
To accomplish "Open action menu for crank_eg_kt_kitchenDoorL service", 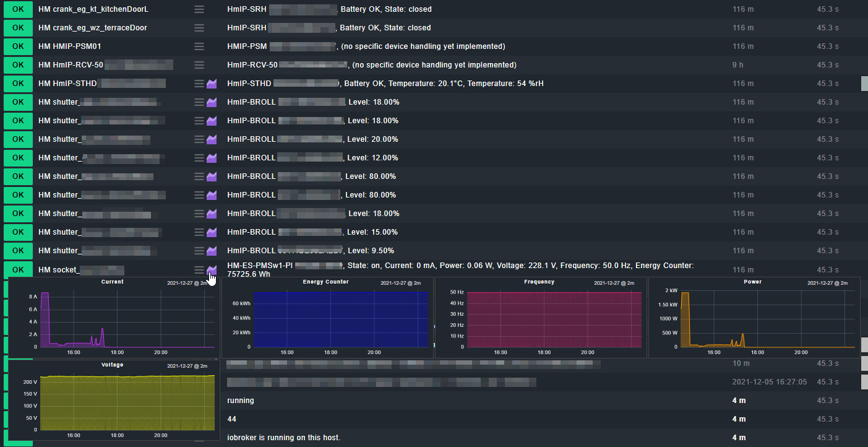I will (x=199, y=9).
